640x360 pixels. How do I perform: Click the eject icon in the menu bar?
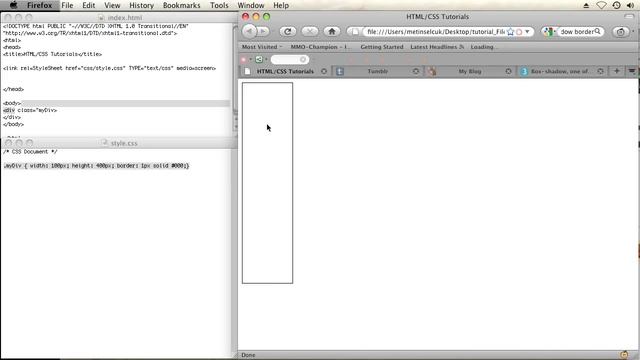[x=586, y=5]
